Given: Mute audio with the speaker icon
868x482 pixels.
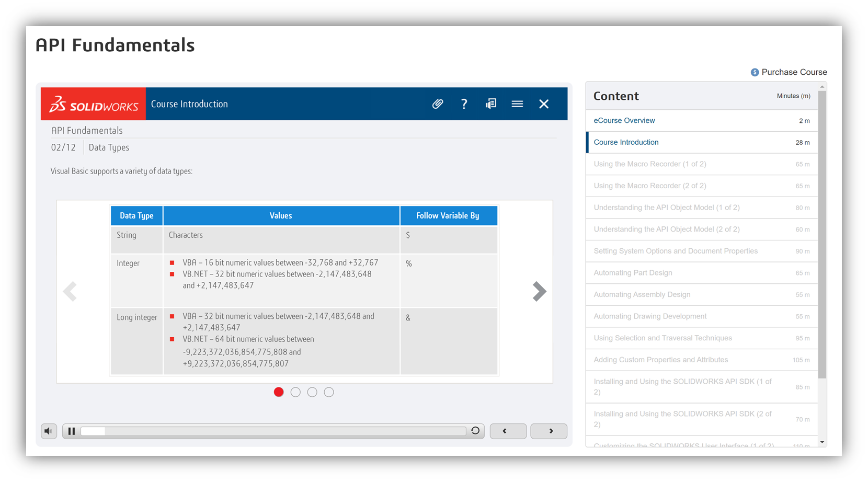Looking at the screenshot, I should (x=49, y=431).
